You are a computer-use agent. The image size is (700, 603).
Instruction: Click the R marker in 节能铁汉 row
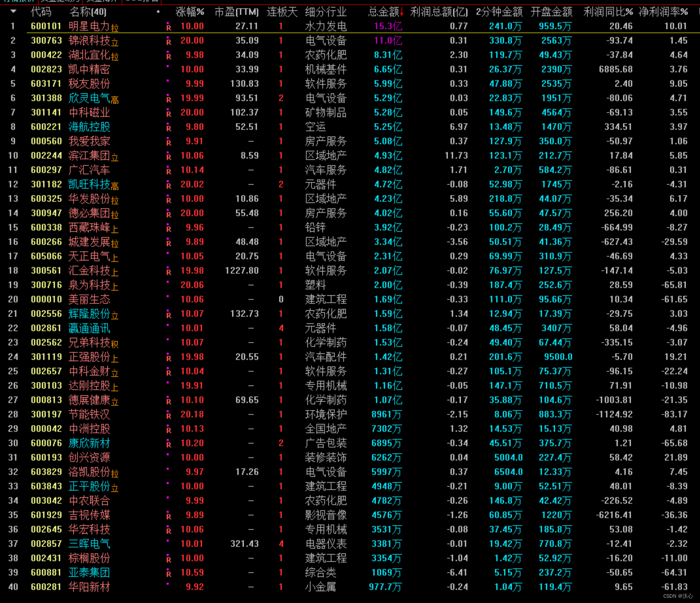[169, 416]
